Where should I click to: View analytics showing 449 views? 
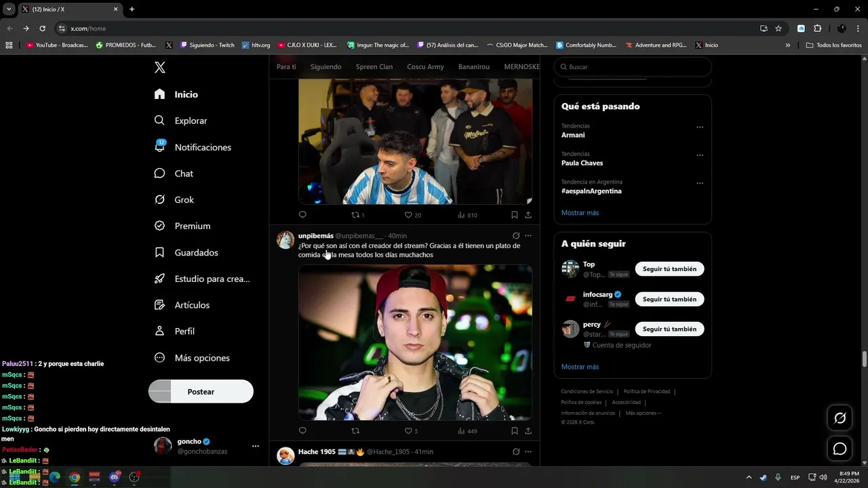(467, 431)
